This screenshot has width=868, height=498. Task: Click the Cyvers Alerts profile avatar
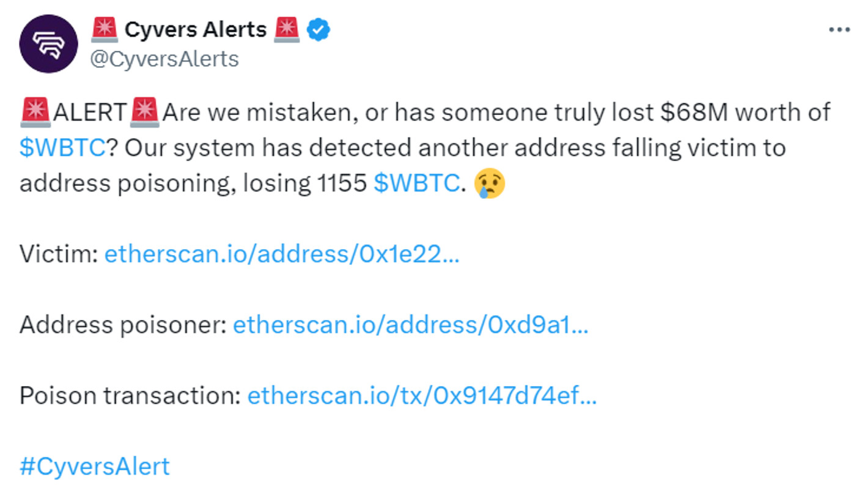click(49, 44)
